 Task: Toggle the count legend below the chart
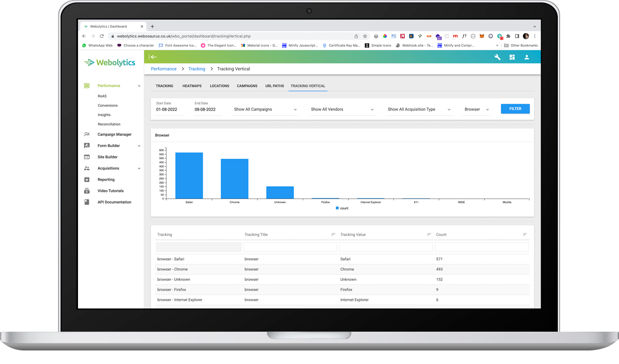coord(342,208)
